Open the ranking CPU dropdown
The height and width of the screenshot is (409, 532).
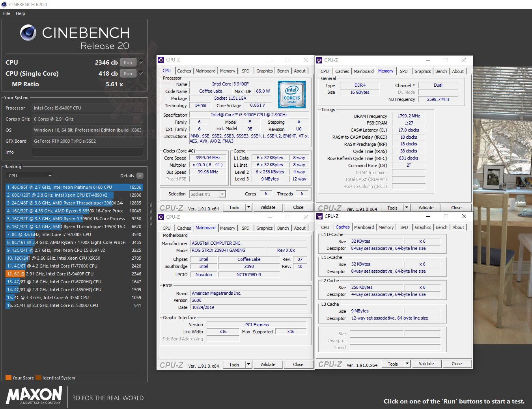pyautogui.click(x=30, y=176)
